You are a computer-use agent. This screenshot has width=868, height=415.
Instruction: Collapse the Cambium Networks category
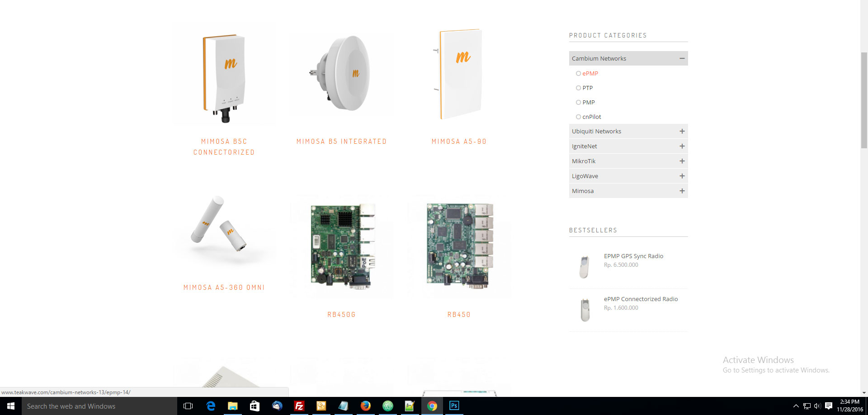tap(682, 58)
